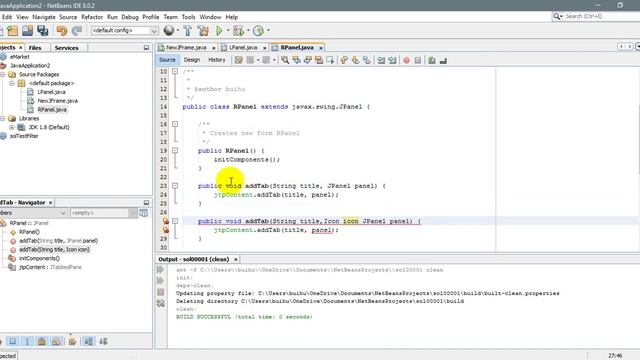The width and height of the screenshot is (640, 360).
Task: Switch to the Files tab
Action: tap(35, 48)
